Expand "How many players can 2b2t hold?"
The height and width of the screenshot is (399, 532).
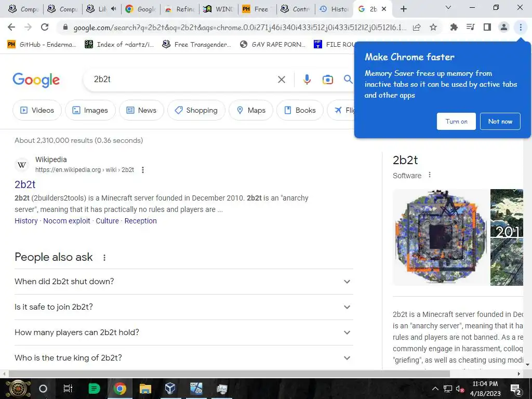183,332
